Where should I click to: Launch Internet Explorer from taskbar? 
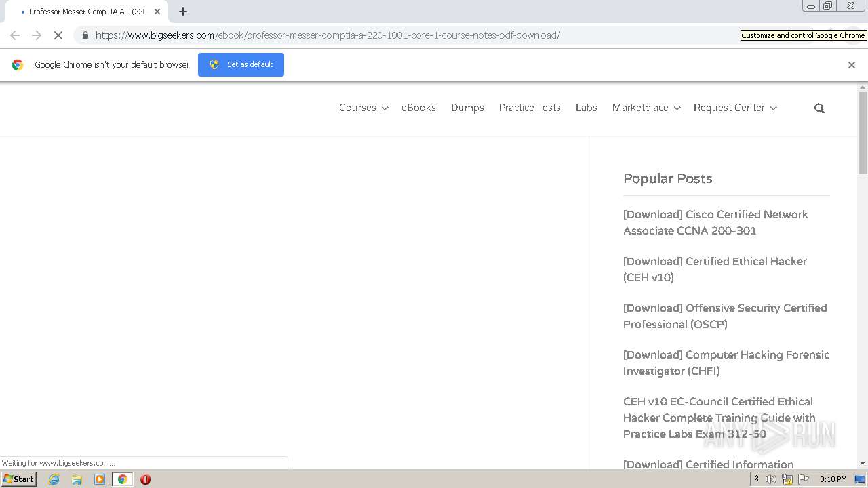click(x=54, y=479)
